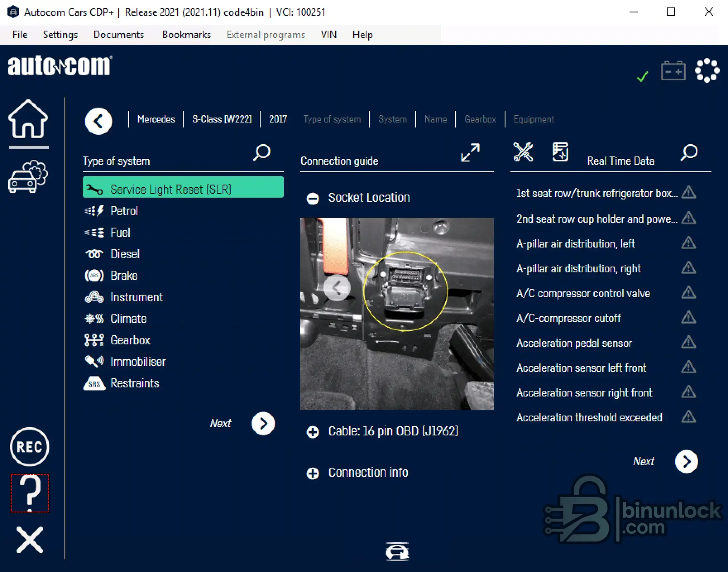Open the vehicle selection car icon
Screen dimensions: 728x572
[x=28, y=177]
